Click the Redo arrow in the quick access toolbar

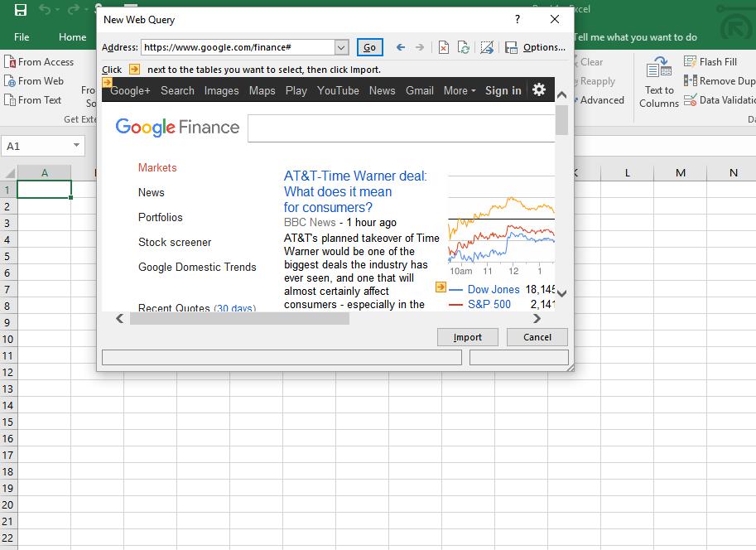click(74, 10)
